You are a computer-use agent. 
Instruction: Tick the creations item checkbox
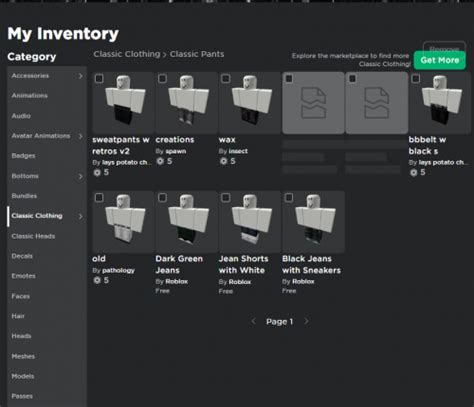(x=162, y=79)
